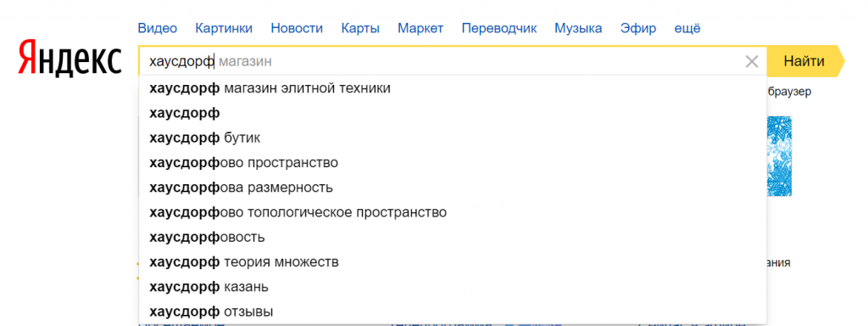Click the Яндекс logo
868x326 pixels.
coord(70,57)
